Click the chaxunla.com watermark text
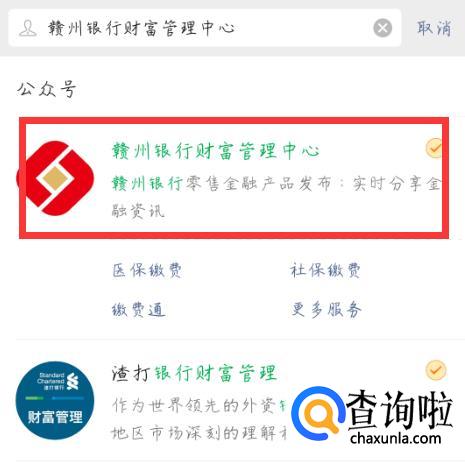 (396, 438)
